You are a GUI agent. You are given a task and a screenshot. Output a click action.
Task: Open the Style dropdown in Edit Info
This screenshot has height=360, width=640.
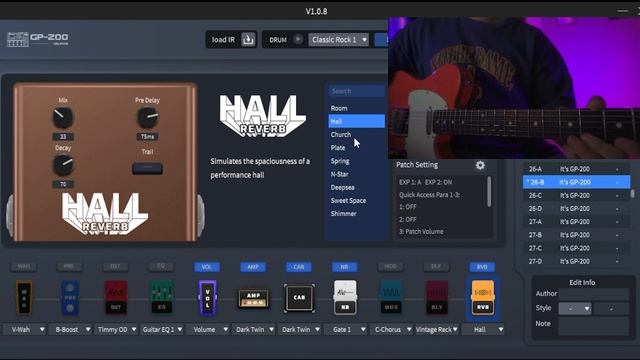(x=575, y=308)
